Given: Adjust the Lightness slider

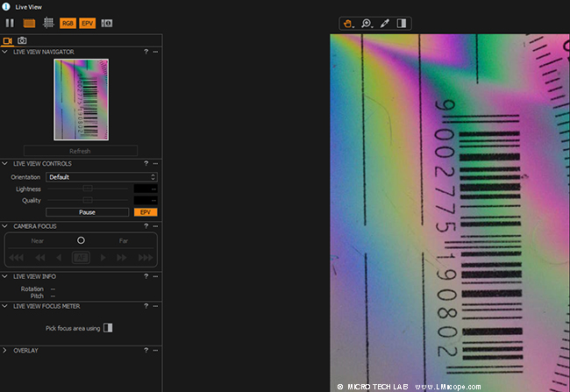Looking at the screenshot, I should click(87, 189).
